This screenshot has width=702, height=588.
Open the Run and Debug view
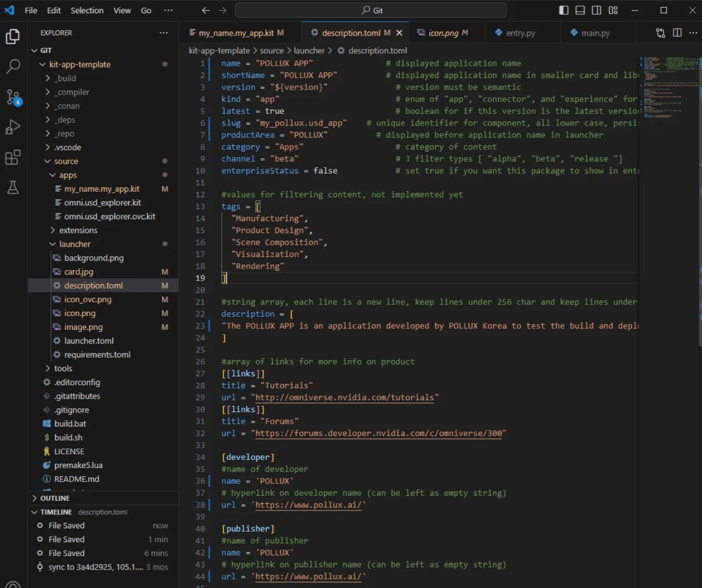[13, 127]
